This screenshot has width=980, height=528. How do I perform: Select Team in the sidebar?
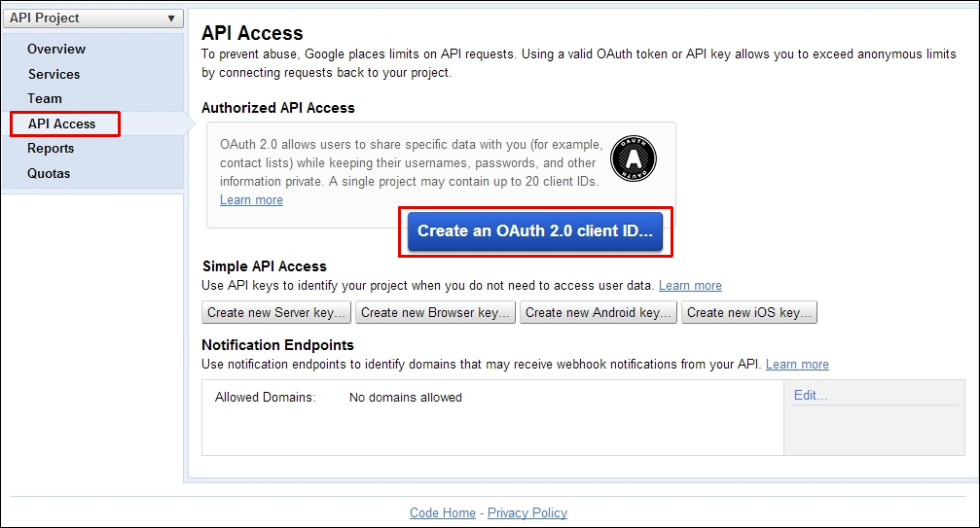(45, 98)
